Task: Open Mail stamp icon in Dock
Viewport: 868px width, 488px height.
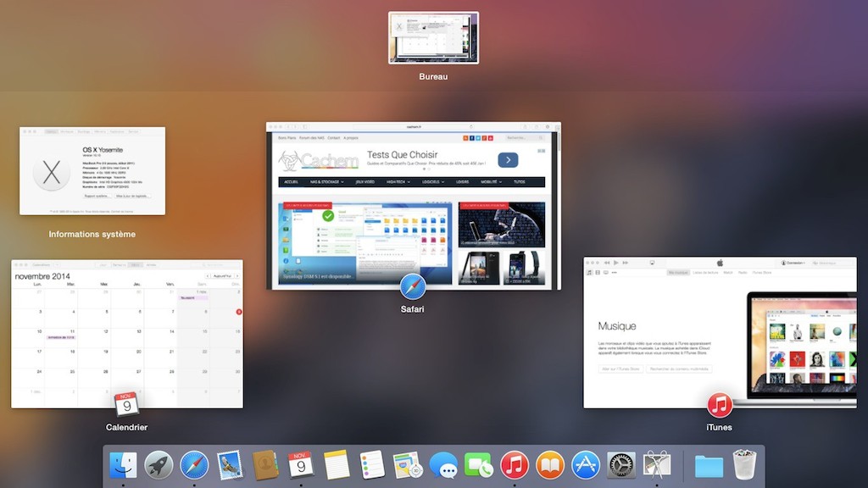Action: [x=230, y=465]
